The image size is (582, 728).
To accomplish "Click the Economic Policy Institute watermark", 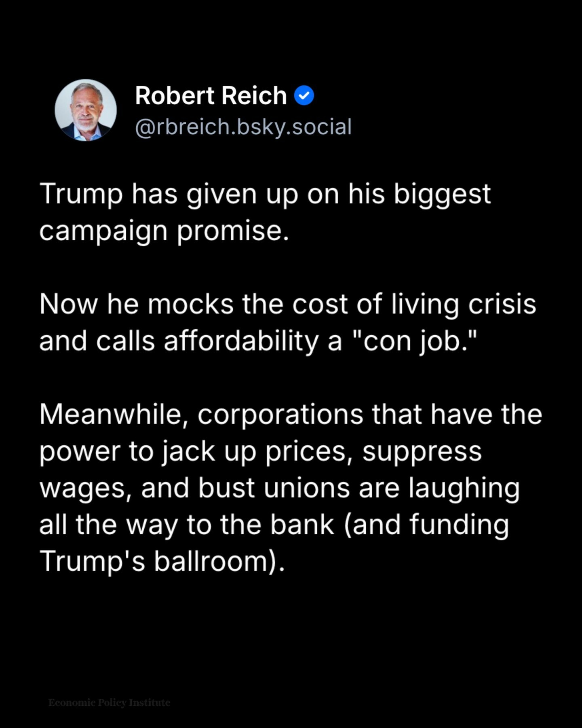I will tap(109, 703).
